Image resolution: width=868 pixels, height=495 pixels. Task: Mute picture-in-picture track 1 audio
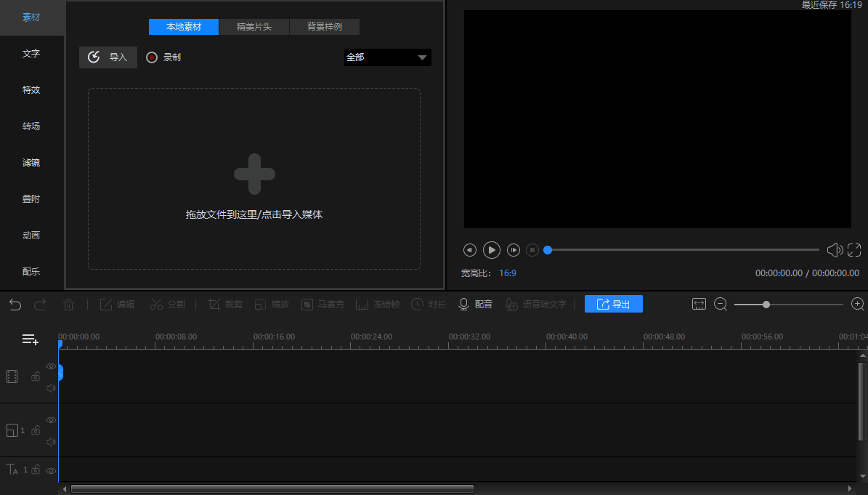point(51,442)
